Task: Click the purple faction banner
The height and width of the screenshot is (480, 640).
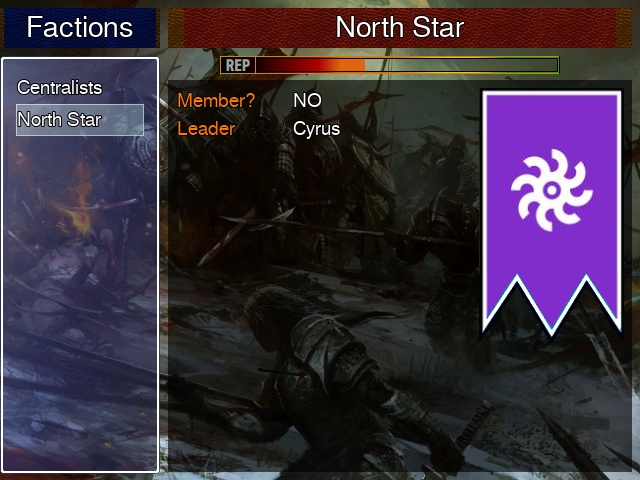Action: click(552, 213)
